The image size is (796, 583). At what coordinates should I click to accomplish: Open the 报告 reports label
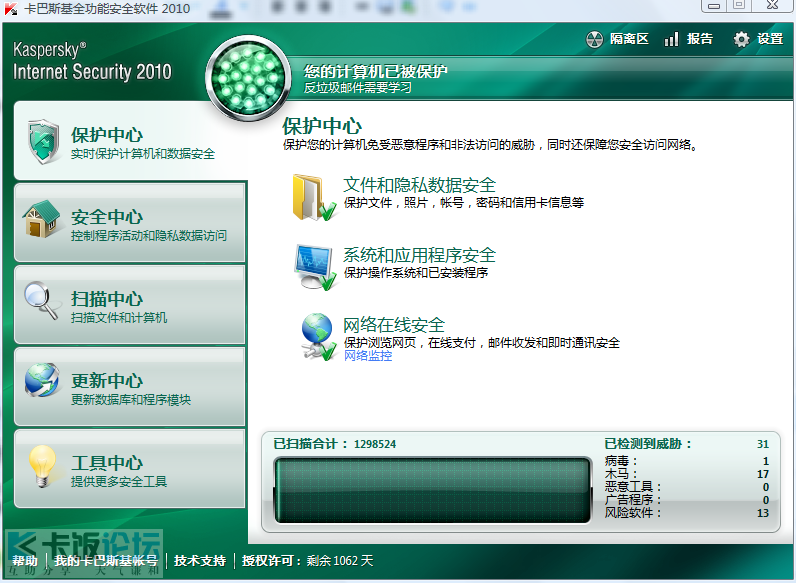[700, 39]
